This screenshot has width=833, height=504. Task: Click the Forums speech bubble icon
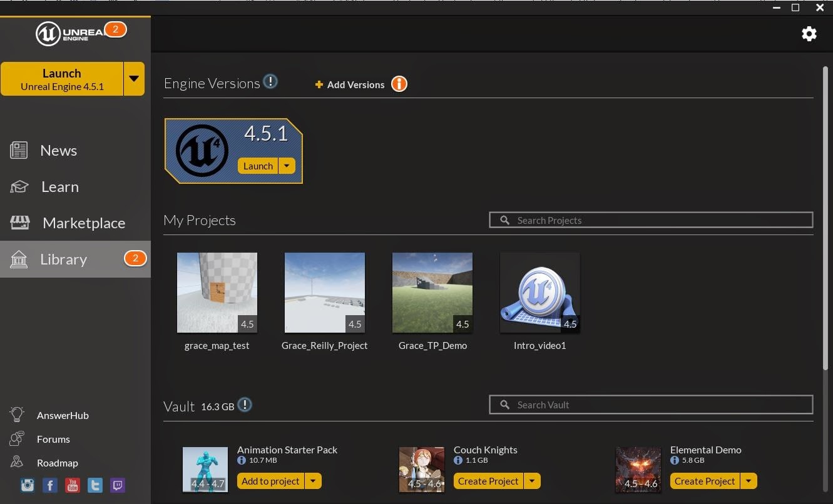point(17,438)
